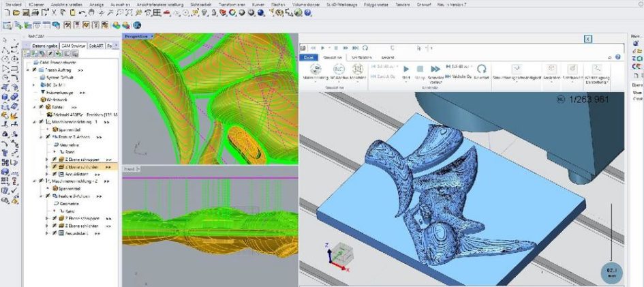
Task: Open the Perspective viewport dropdown arrow
Action: tap(153, 36)
